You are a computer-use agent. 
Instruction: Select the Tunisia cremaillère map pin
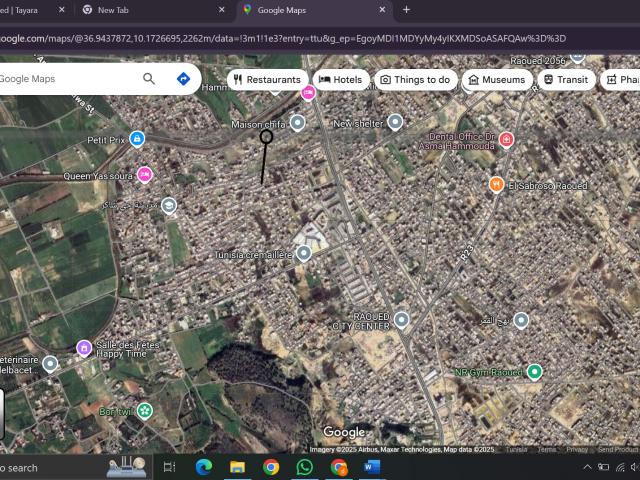click(x=304, y=254)
